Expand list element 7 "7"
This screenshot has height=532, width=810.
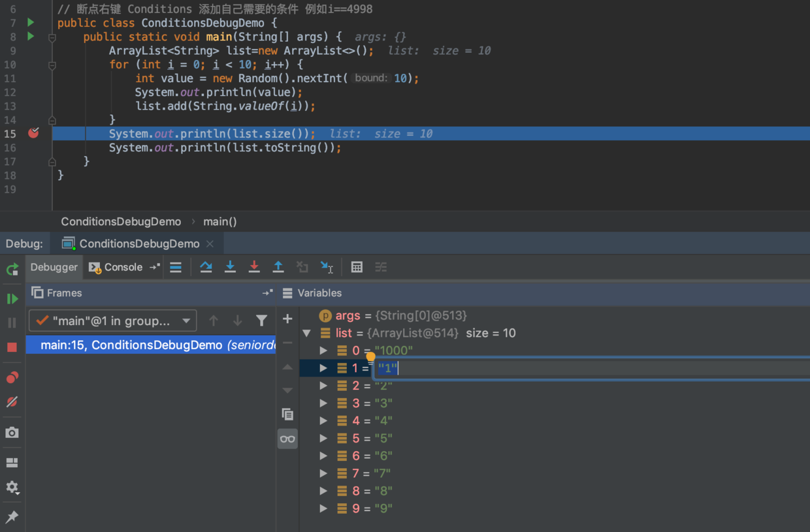coord(323,473)
